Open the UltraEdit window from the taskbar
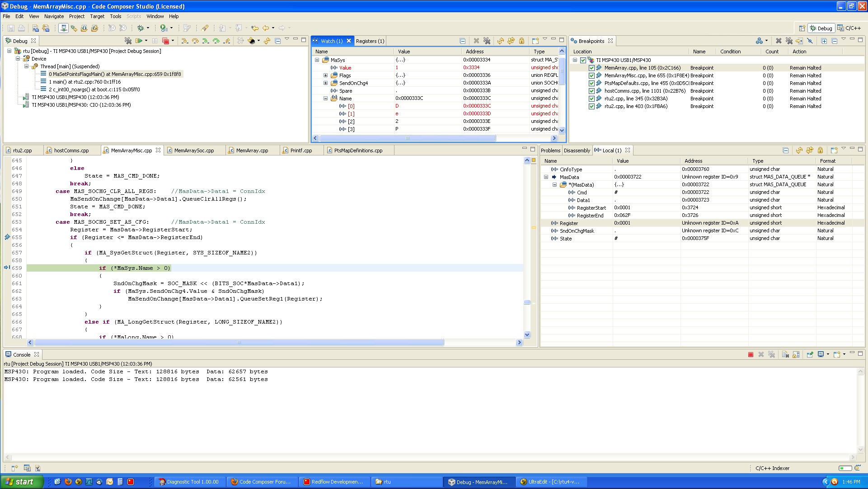868x489 pixels. tap(550, 482)
